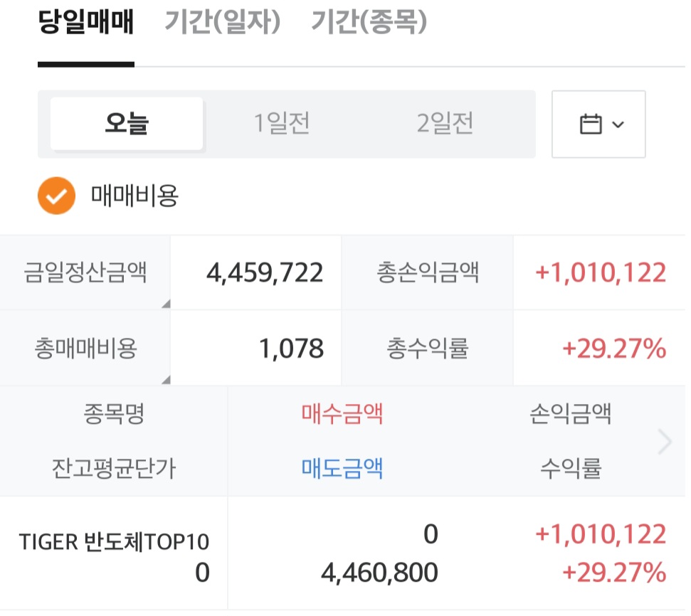Screen dimensions: 691x616
Task: Expand 금일정산금액 cell corner triangle
Action: (x=166, y=304)
